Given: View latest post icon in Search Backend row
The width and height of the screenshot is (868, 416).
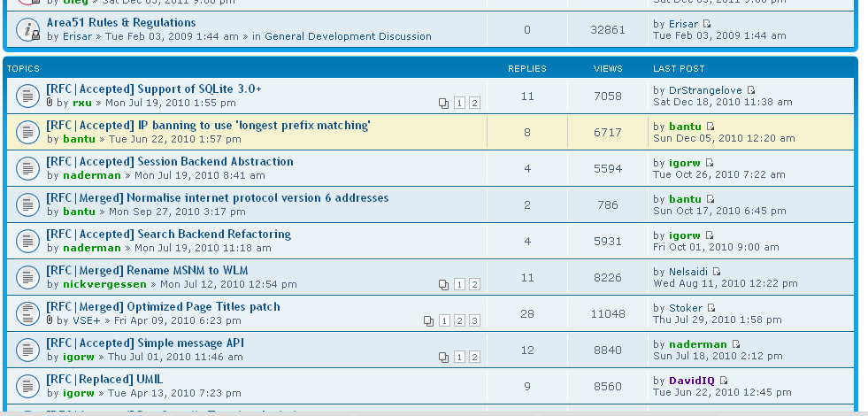Looking at the screenshot, I should coord(710,235).
